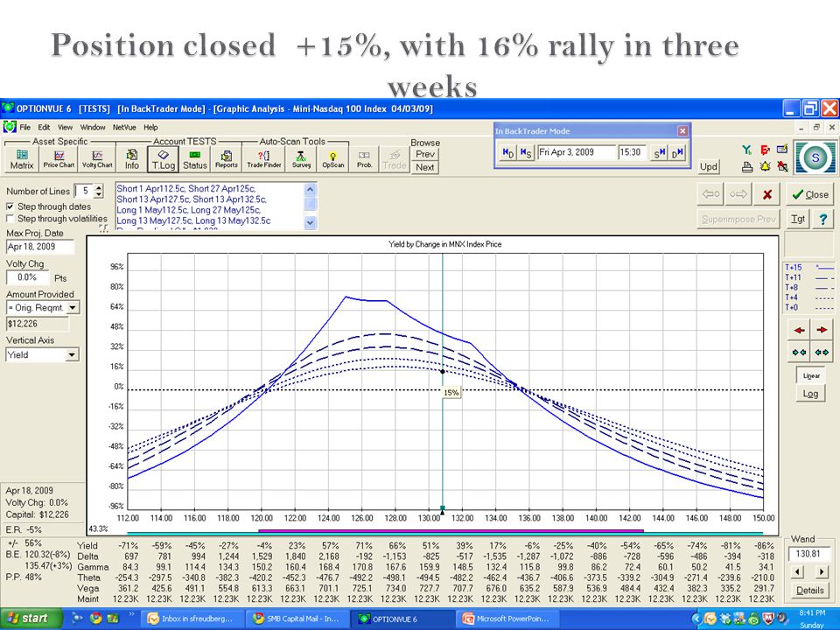This screenshot has width=840, height=630.
Task: Open the Price Chart tool
Action: (59, 159)
